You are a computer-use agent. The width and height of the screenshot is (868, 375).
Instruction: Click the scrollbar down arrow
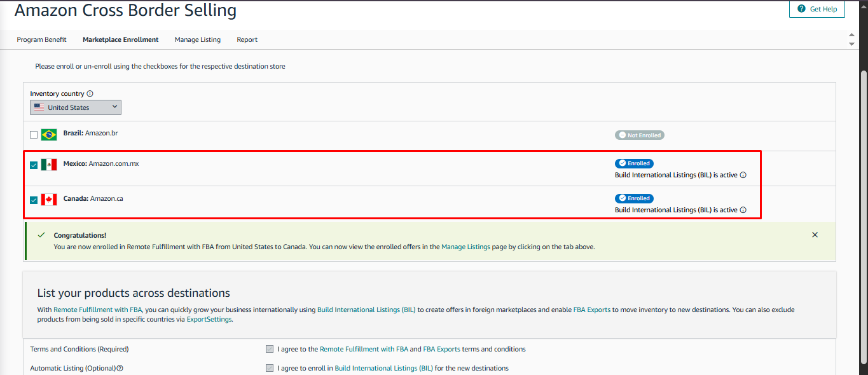pyautogui.click(x=851, y=44)
